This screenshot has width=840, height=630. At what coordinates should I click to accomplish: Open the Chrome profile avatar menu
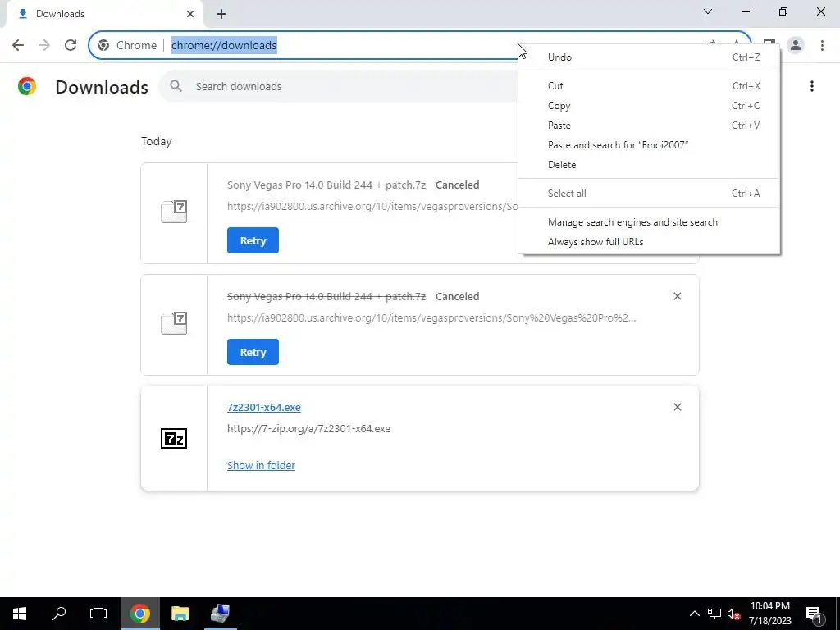point(796,45)
